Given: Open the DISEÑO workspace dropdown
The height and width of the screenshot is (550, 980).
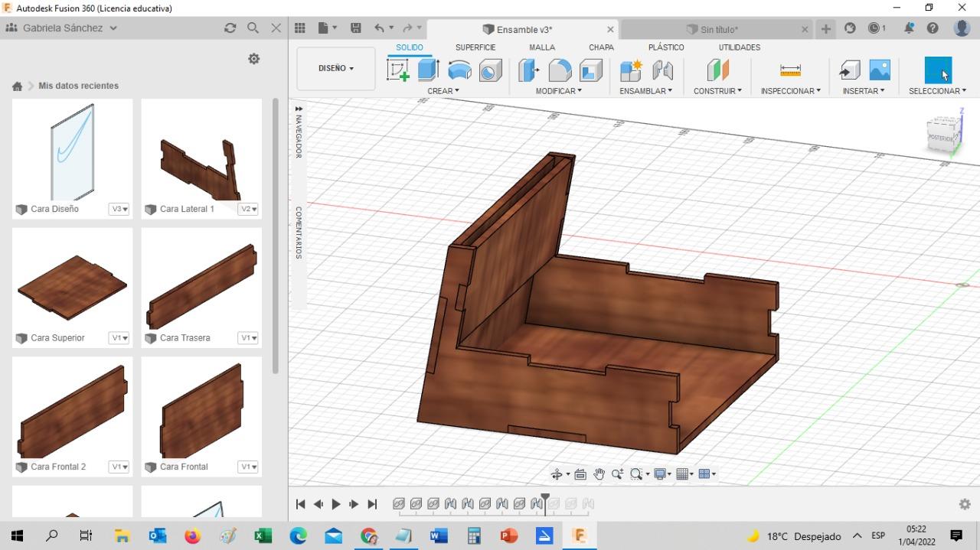Looking at the screenshot, I should 336,68.
